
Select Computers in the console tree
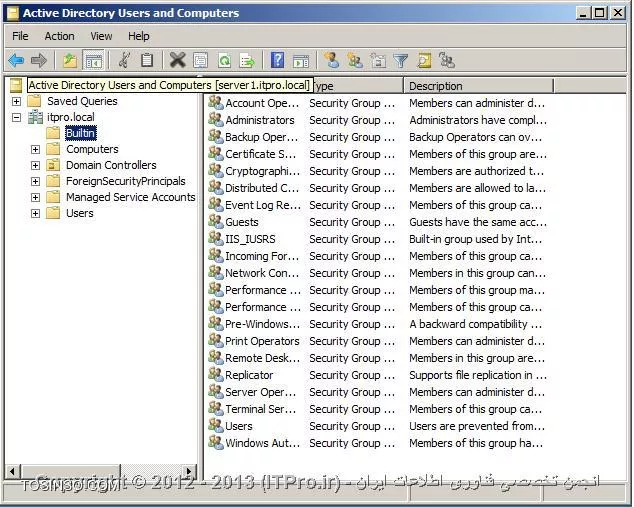92,149
